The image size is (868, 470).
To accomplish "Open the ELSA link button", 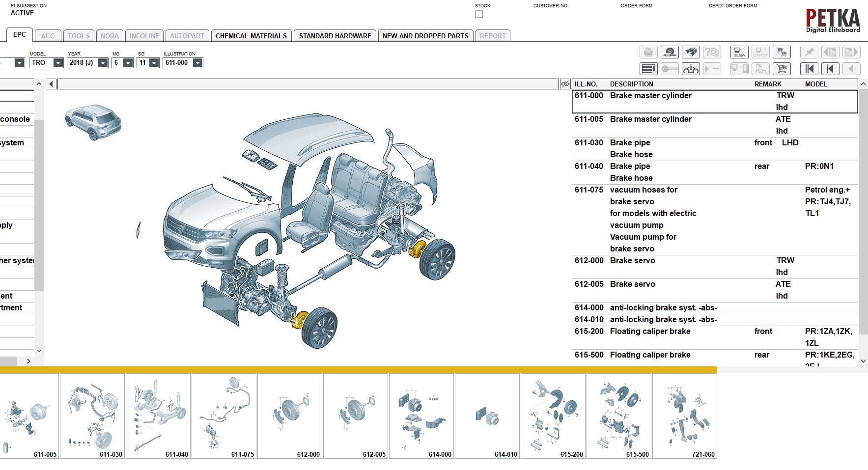I will click(x=739, y=52).
